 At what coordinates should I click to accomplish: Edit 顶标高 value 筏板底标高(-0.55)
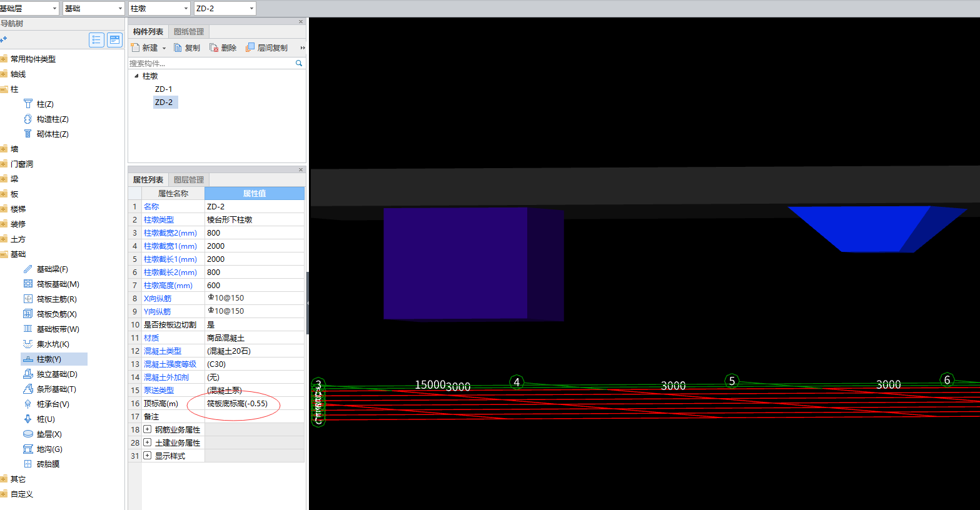tap(255, 403)
